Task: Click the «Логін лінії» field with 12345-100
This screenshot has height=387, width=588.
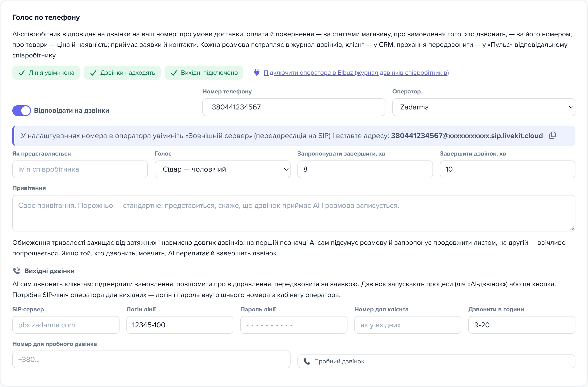Action: tap(180, 325)
